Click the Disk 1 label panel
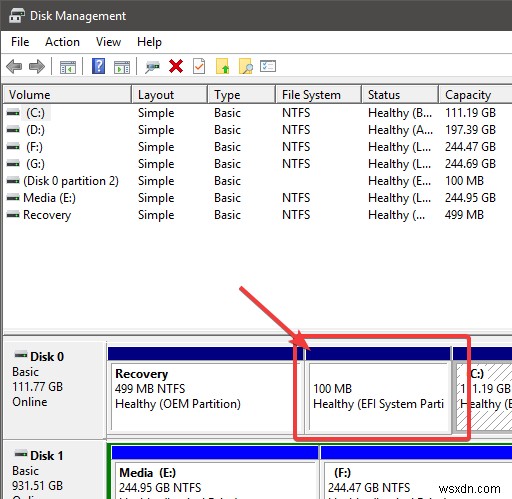The image size is (512, 499). point(55,470)
